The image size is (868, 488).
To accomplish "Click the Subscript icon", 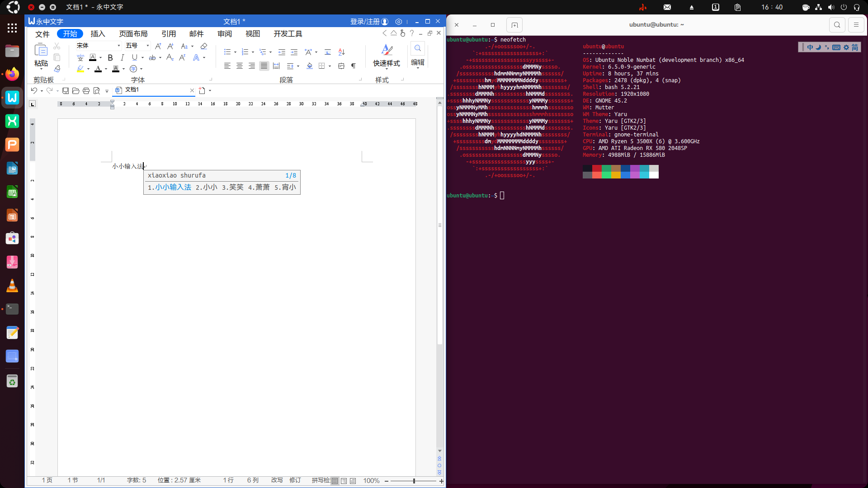I will [x=170, y=57].
